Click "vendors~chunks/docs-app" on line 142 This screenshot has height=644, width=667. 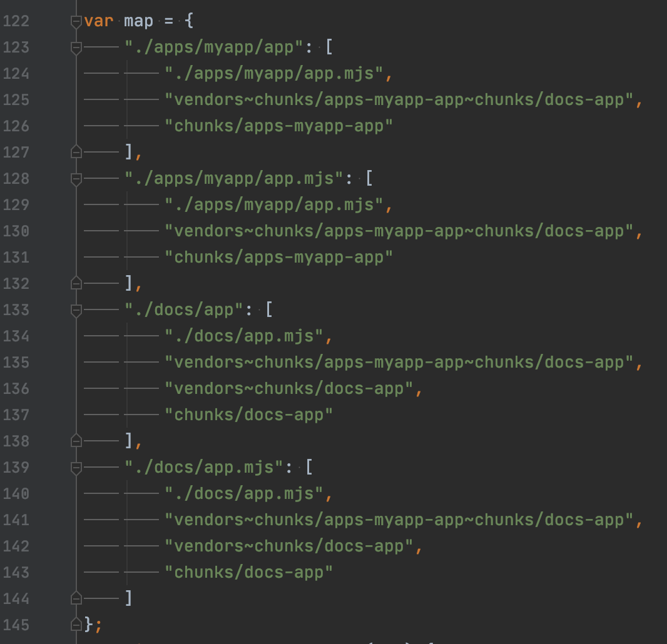(x=289, y=546)
